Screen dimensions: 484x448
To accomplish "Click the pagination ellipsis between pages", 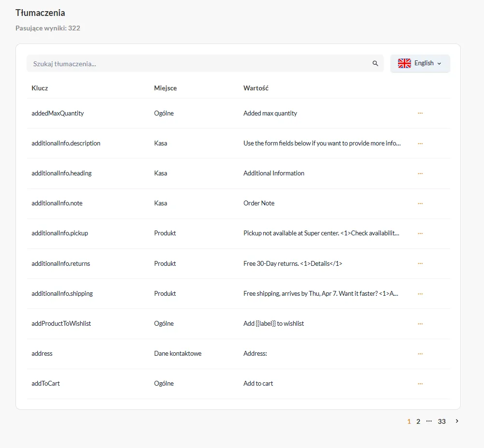I will coord(429,421).
